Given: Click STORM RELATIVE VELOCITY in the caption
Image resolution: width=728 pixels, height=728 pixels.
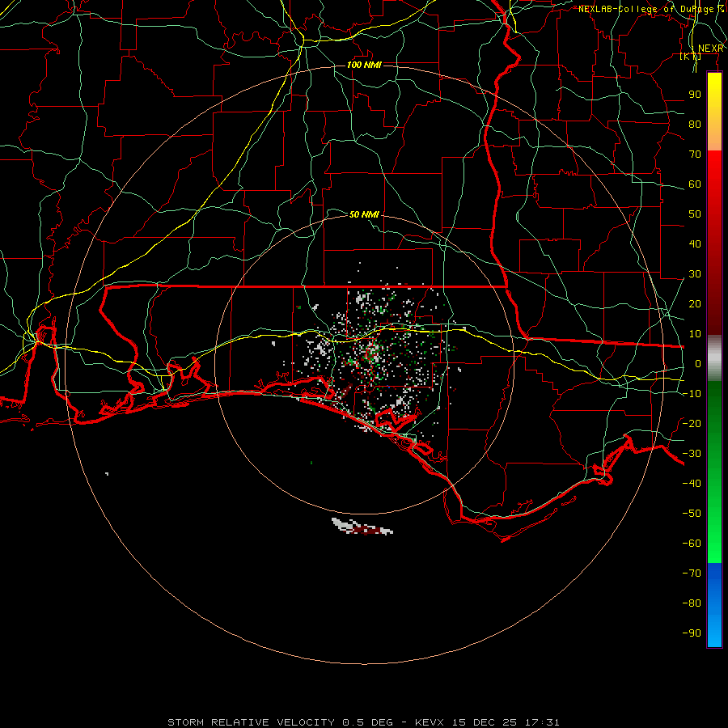Looking at the screenshot, I should [251, 722].
